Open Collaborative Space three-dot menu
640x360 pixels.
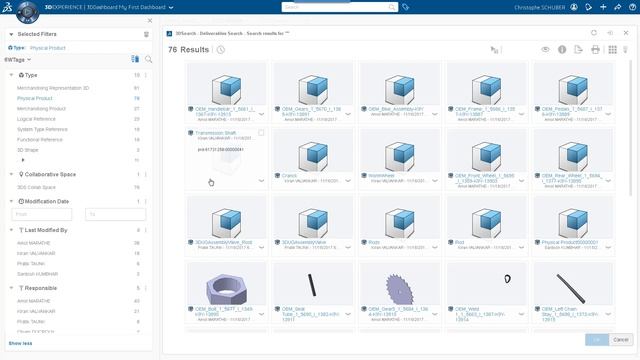(x=146, y=174)
